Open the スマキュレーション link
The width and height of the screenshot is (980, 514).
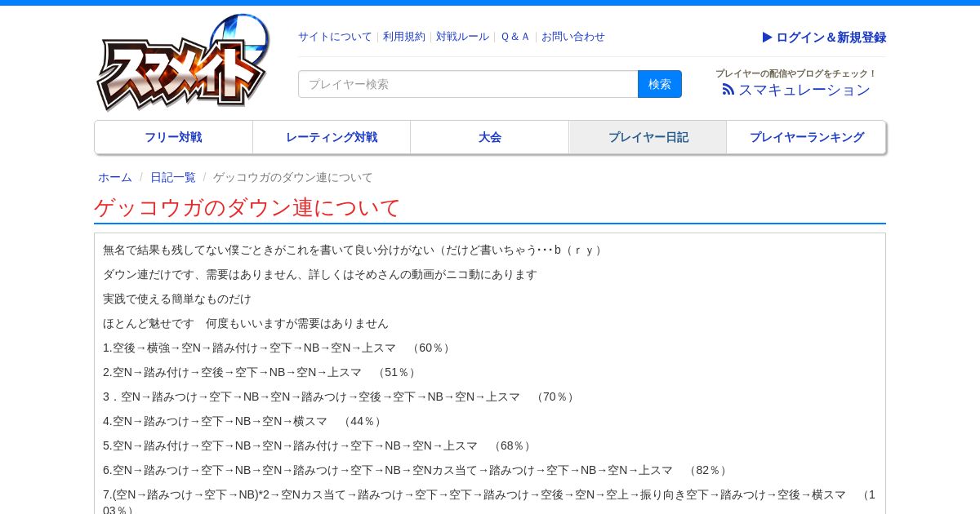click(x=804, y=90)
